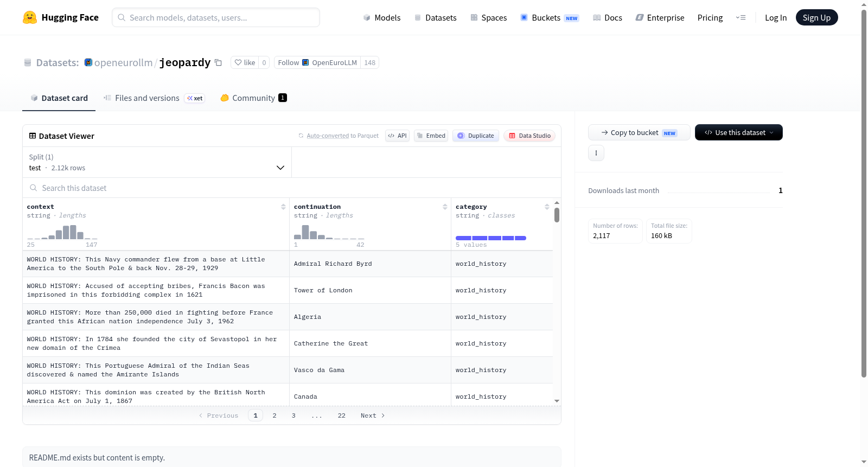Select the Canada continuation cell
Screen dimensions: 868x467
tap(370, 396)
